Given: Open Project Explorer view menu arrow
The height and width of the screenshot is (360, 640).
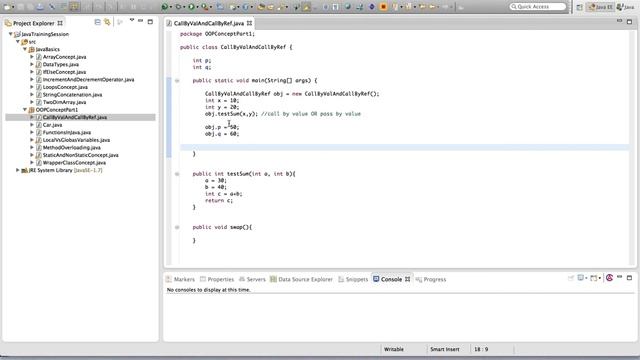Looking at the screenshot, I should (132, 20).
